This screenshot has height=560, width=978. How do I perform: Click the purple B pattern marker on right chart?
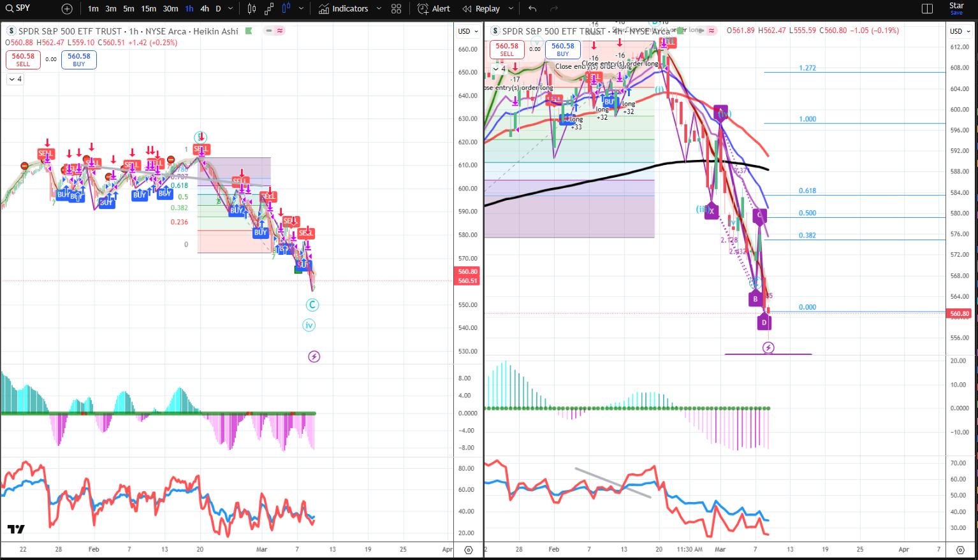tap(755, 298)
